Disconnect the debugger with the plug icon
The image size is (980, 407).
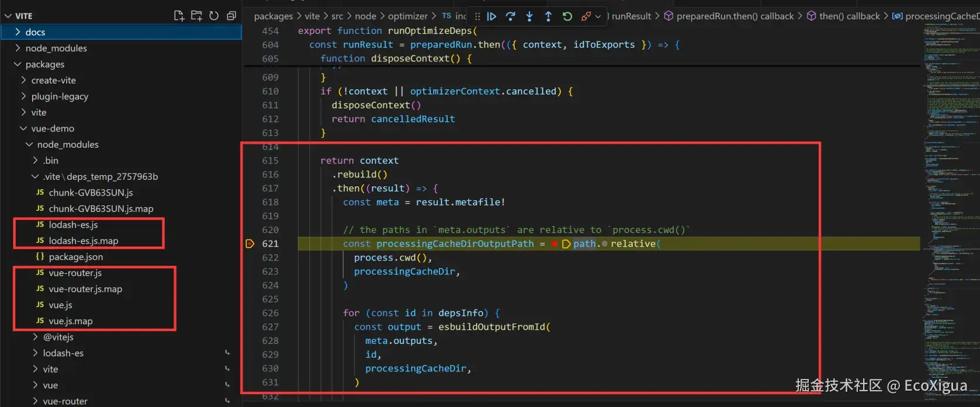[x=586, y=16]
